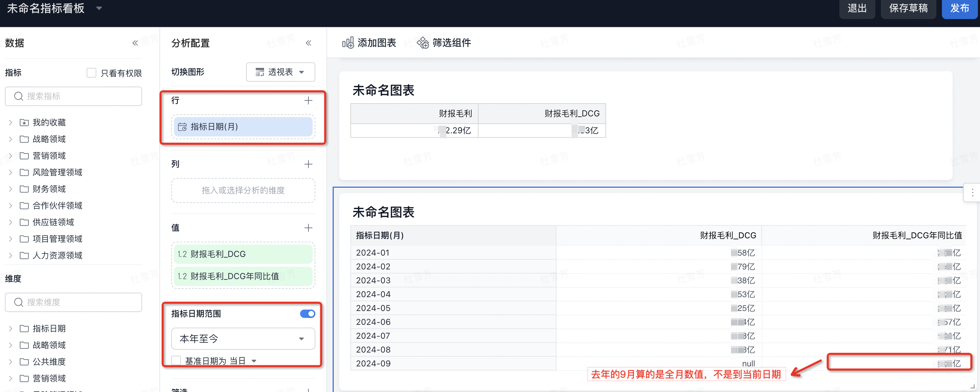The image size is (980, 392).
Task: Click the plus icon in 行 section
Action: pyautogui.click(x=308, y=100)
